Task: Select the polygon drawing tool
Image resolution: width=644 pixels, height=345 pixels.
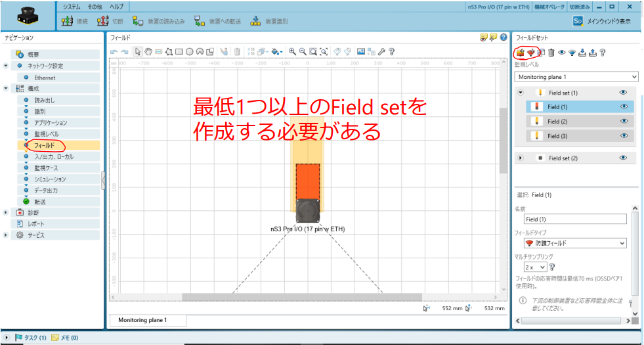Action: pyautogui.click(x=169, y=52)
